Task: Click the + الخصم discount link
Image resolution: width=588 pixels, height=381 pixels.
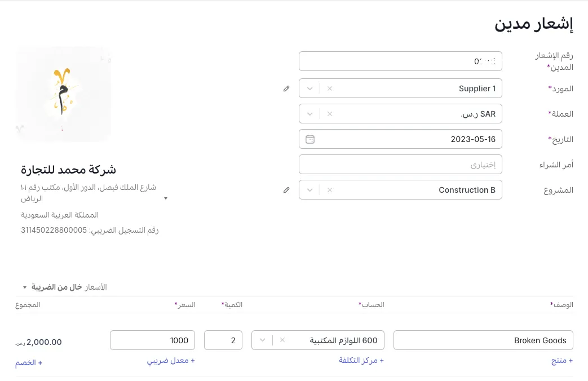Action: pos(28,362)
